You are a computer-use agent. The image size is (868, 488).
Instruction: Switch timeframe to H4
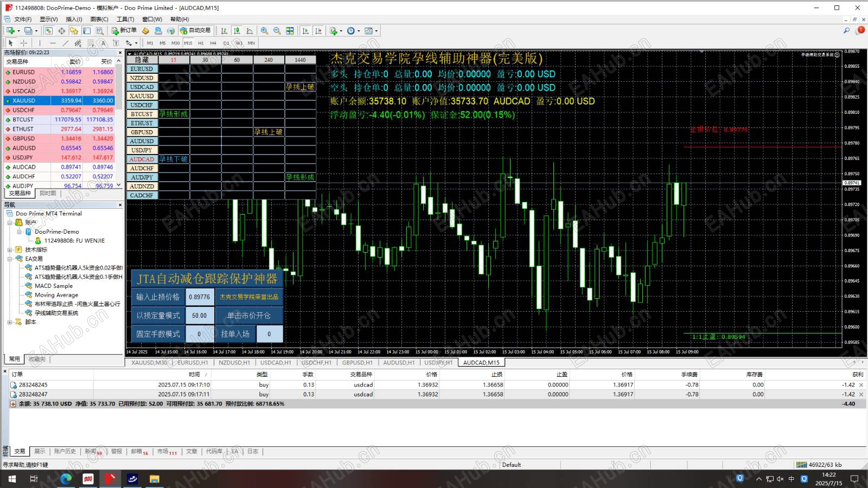213,43
